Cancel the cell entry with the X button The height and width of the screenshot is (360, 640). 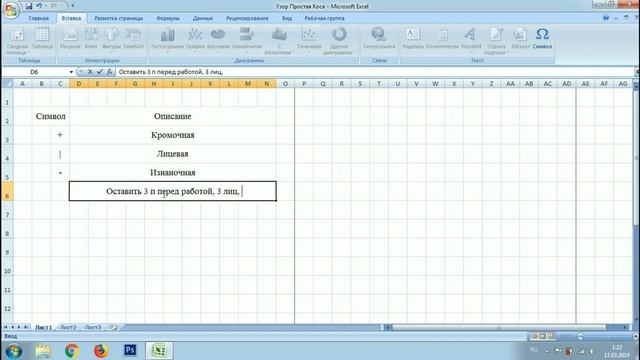click(x=90, y=72)
